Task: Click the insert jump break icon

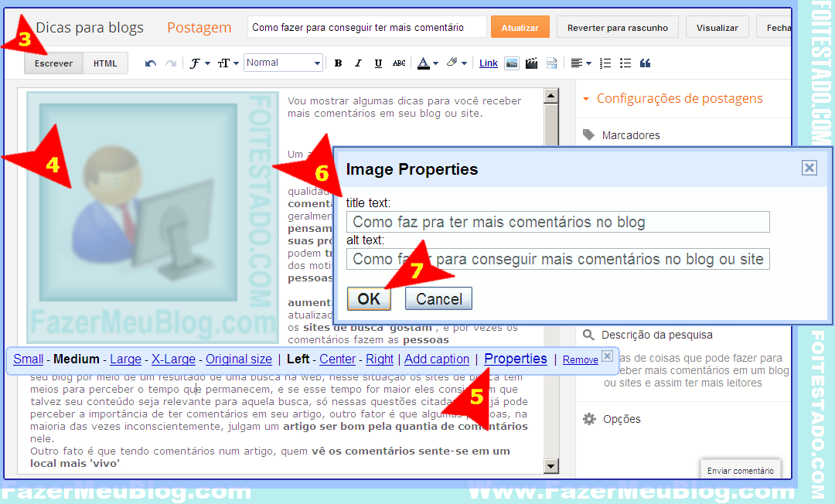Action: pos(552,63)
